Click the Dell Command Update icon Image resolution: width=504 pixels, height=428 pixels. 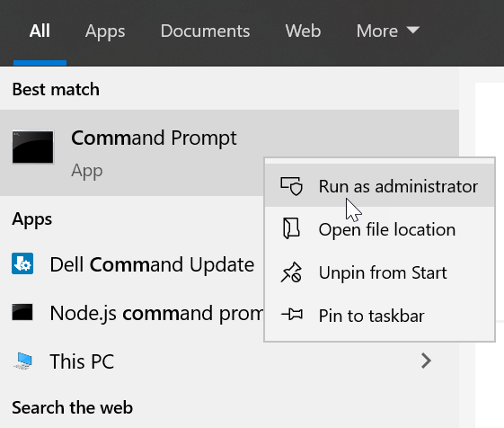pyautogui.click(x=22, y=263)
